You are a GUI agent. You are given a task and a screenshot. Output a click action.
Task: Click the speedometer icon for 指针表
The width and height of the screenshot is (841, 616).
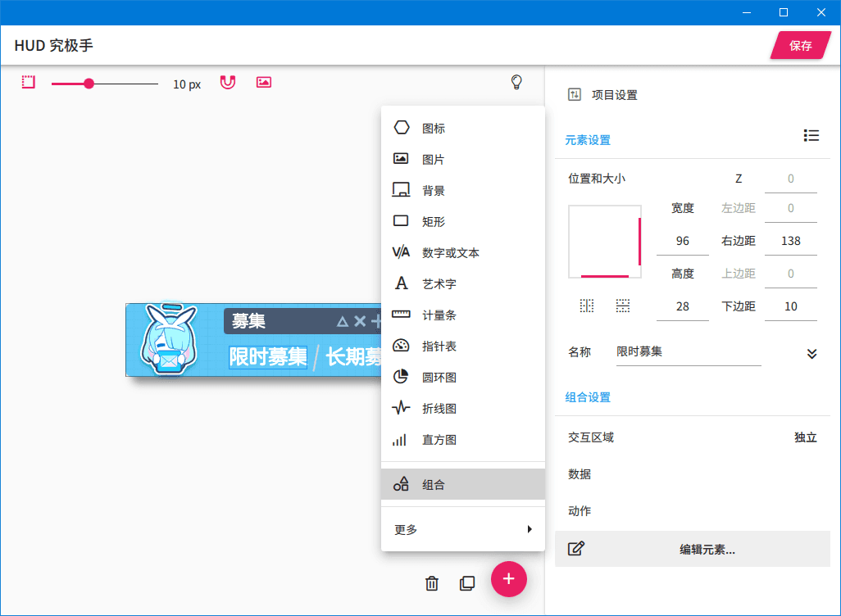pos(401,345)
